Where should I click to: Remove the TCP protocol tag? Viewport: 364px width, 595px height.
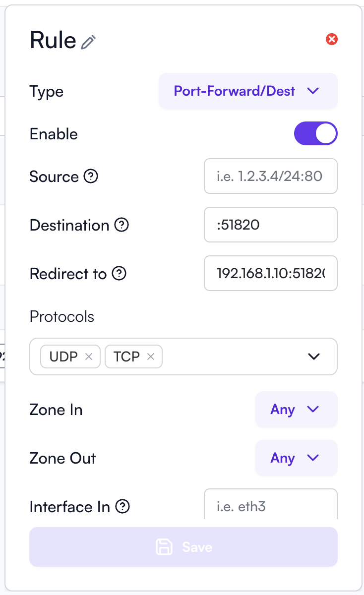(x=151, y=357)
